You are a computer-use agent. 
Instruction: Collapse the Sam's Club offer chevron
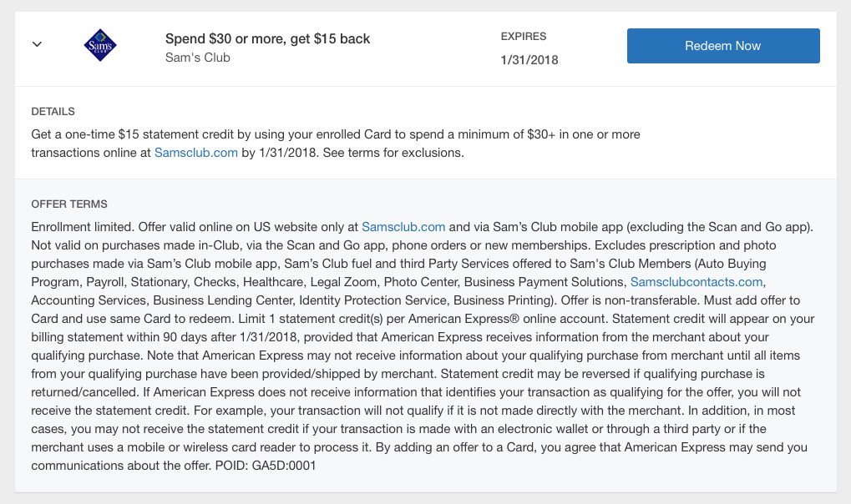[37, 44]
